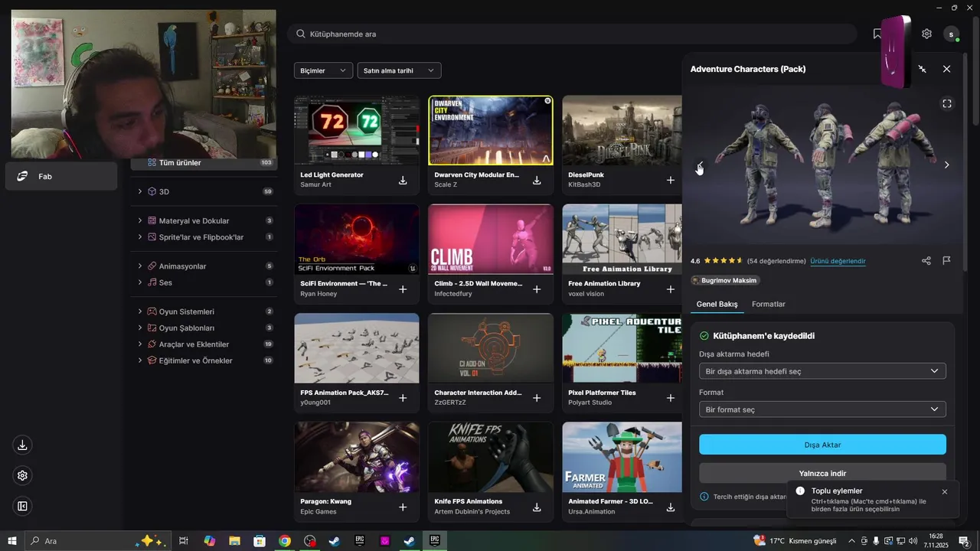Click plus on Character Interaction Add-on card
The width and height of the screenshot is (980, 551).
pos(537,398)
